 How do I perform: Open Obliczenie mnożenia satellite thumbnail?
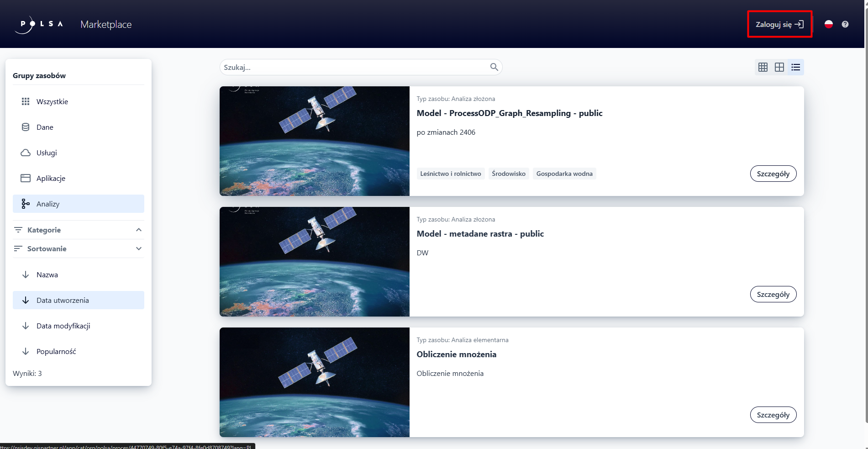click(315, 382)
